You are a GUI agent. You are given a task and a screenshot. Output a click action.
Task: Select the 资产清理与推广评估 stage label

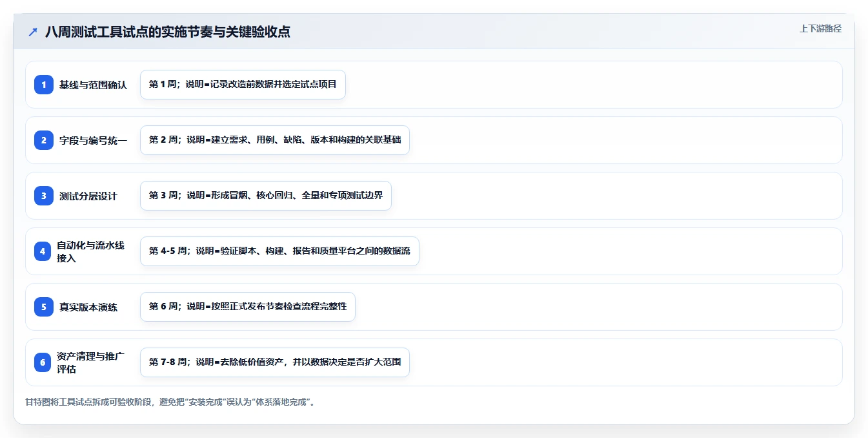tap(90, 362)
